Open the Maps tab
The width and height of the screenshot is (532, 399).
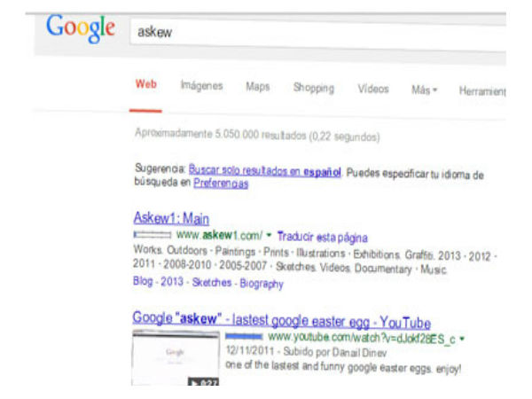point(257,87)
